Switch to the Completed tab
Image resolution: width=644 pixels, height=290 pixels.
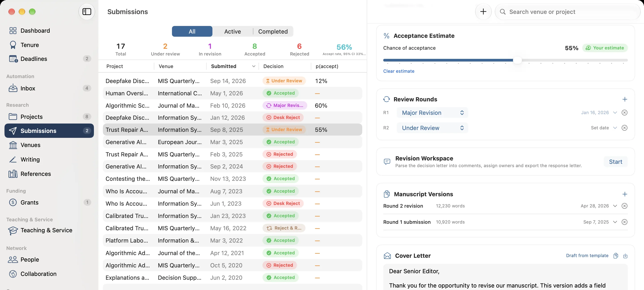[x=273, y=32]
